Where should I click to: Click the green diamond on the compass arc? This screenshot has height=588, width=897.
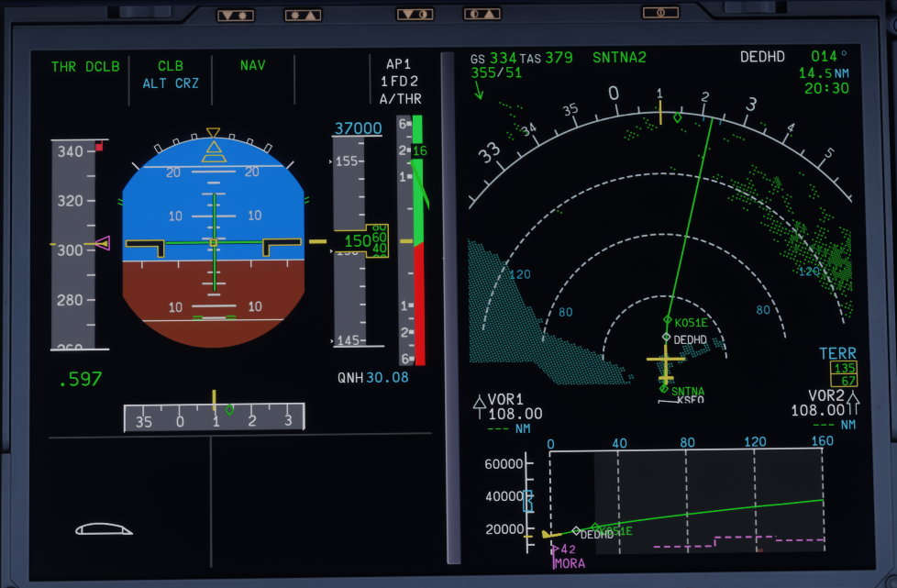tap(677, 117)
